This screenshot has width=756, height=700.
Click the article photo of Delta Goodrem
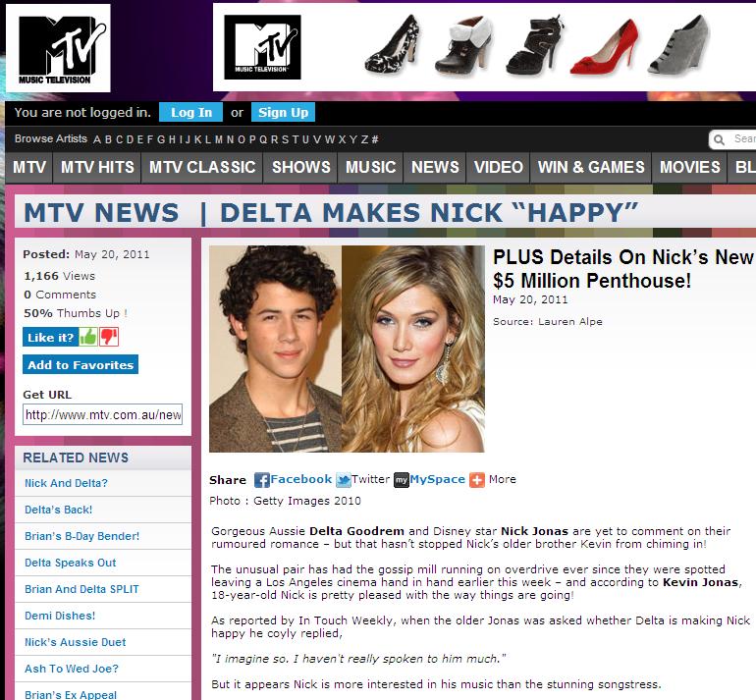[x=413, y=349]
